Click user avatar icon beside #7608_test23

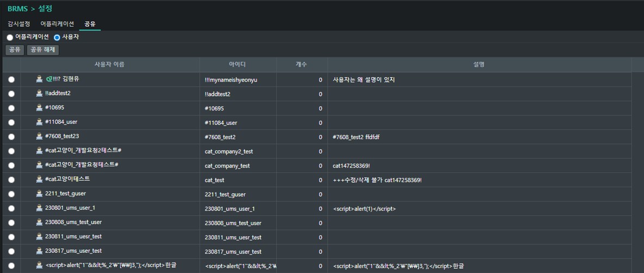pyautogui.click(x=40, y=136)
